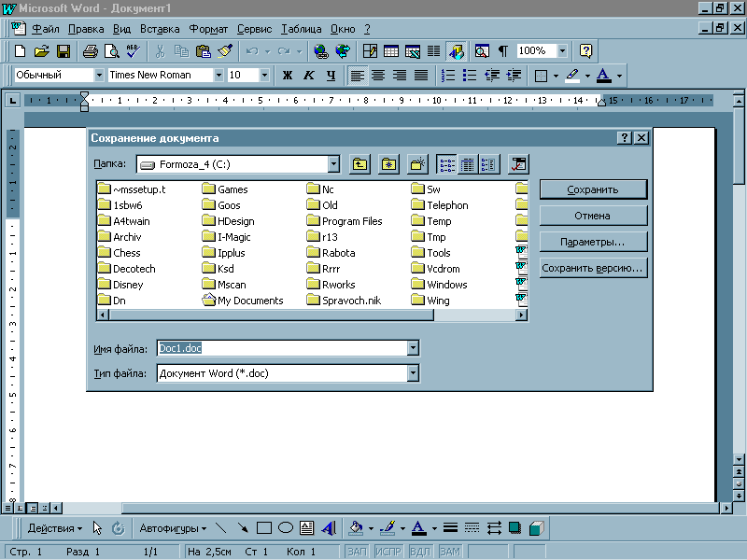The image size is (747, 560).
Task: Open the Вставка menu
Action: 160,29
